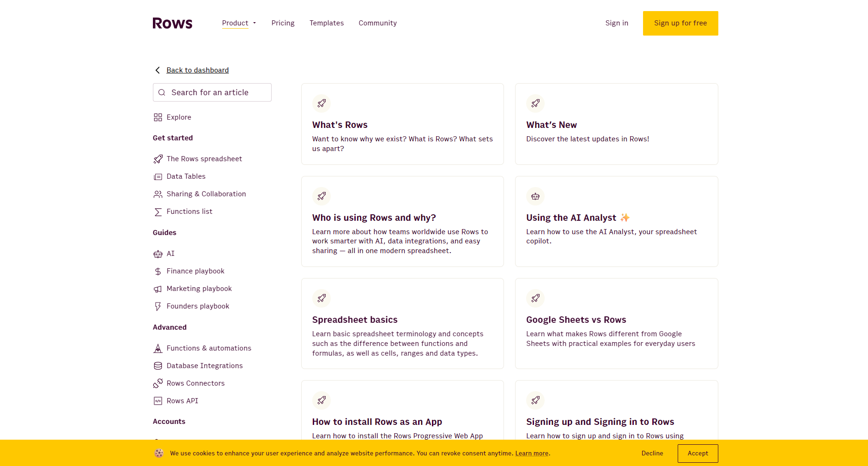Click Learn more in cookie banner
868x466 pixels.
coord(532,454)
